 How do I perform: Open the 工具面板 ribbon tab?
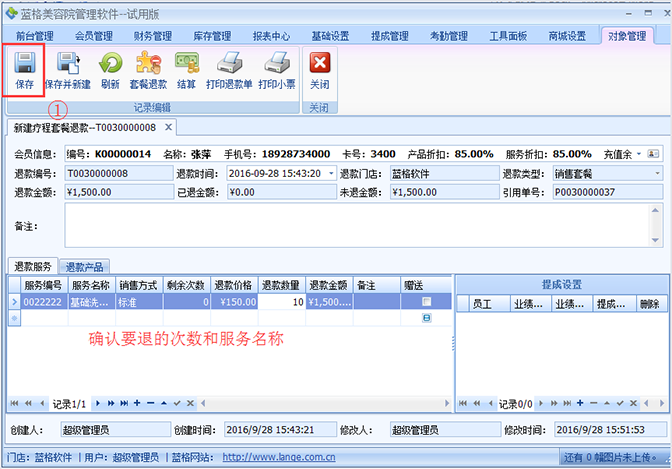pyautogui.click(x=508, y=36)
